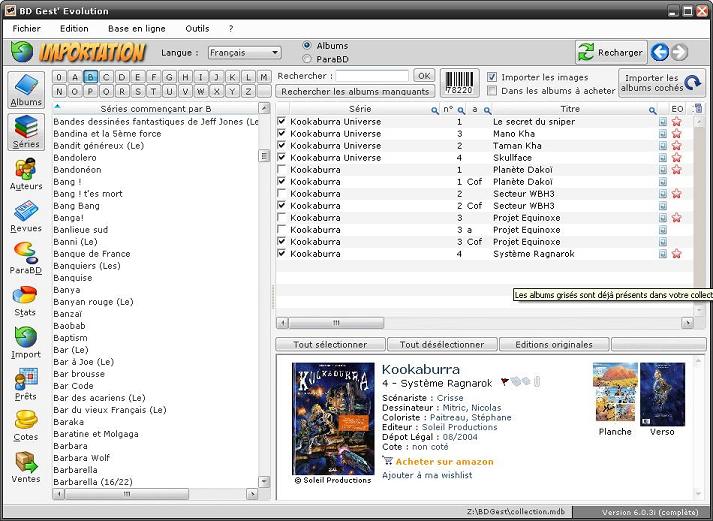Click the red star for Le secret du sniper
Screen dimensions: 713x521
[677, 121]
